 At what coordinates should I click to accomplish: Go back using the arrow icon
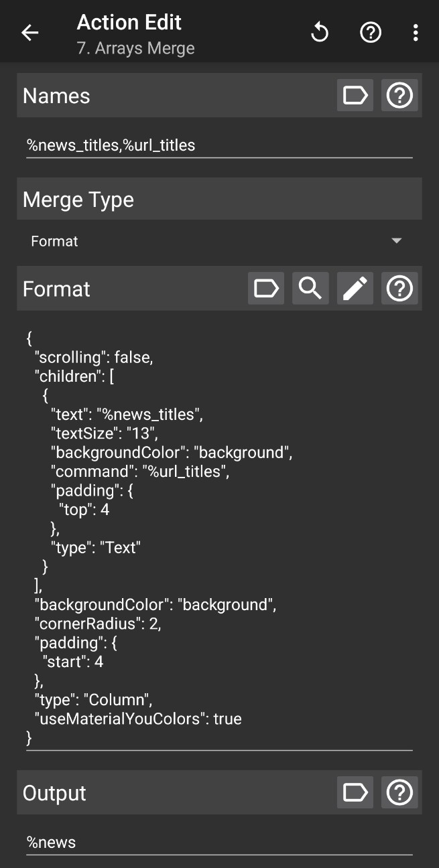(29, 32)
